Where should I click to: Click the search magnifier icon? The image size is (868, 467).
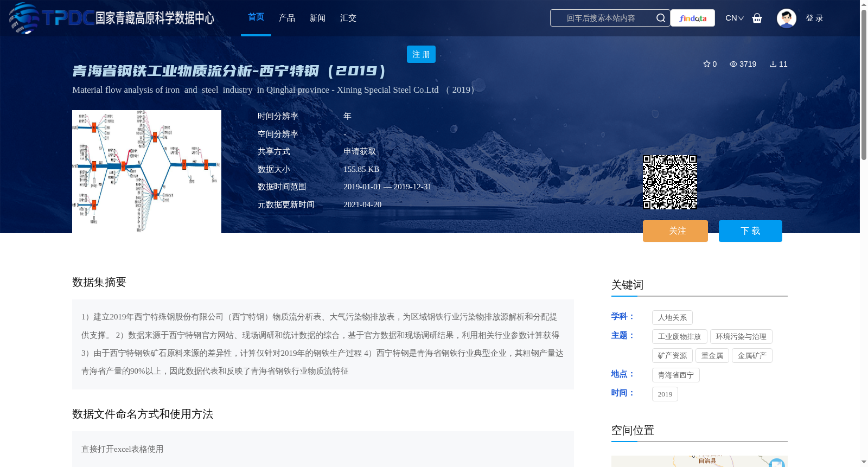[660, 18]
